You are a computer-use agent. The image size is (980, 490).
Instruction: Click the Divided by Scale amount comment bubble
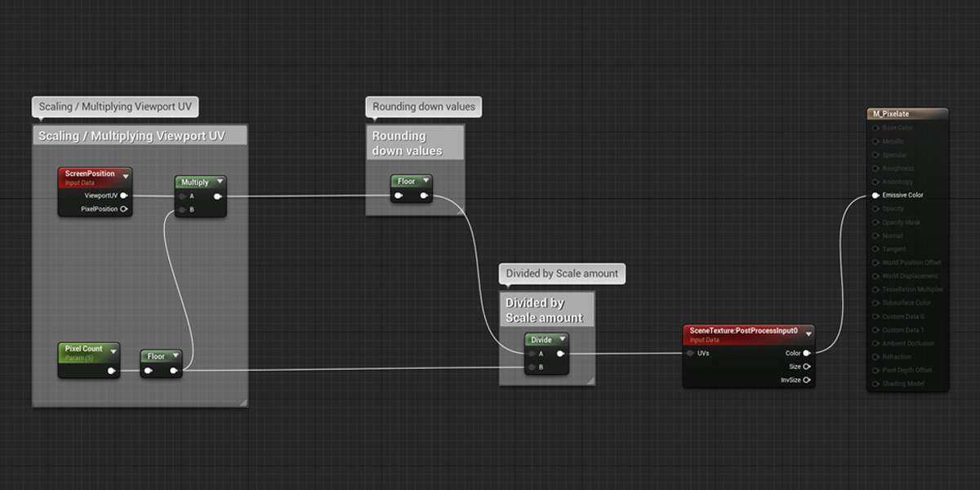tap(562, 274)
